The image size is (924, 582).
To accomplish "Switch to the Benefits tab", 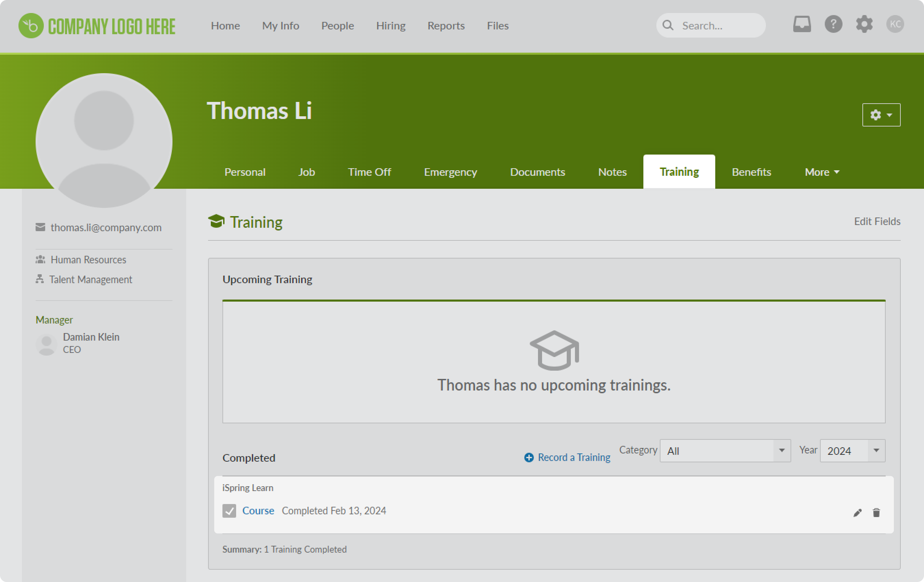I will pyautogui.click(x=751, y=172).
